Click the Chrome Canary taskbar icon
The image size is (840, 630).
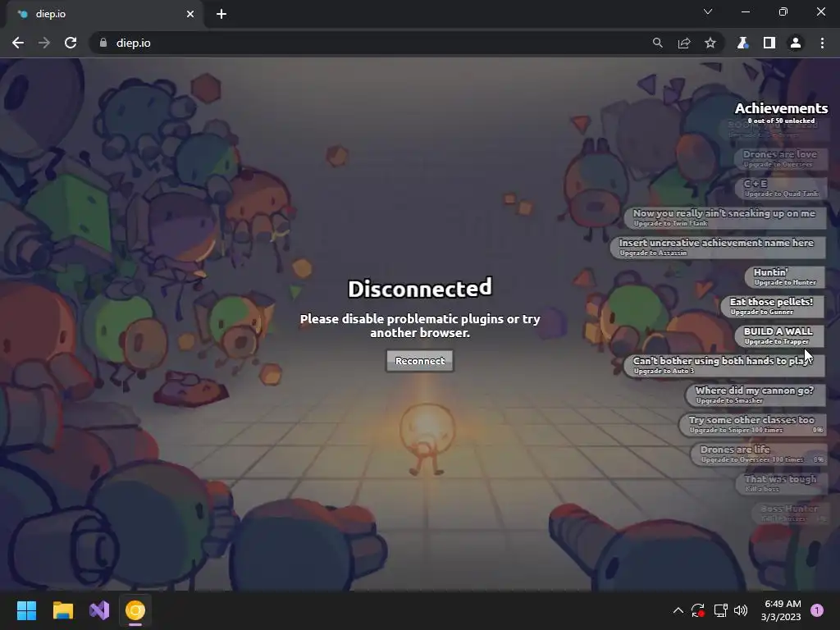coord(135,610)
